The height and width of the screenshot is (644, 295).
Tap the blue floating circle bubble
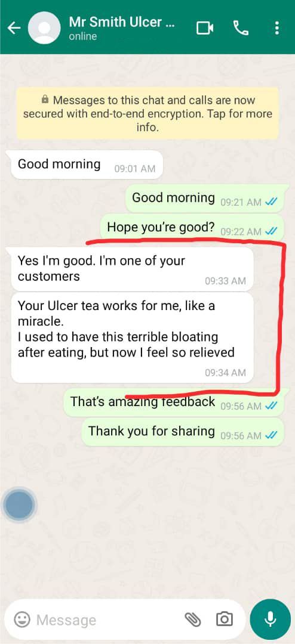[x=19, y=505]
